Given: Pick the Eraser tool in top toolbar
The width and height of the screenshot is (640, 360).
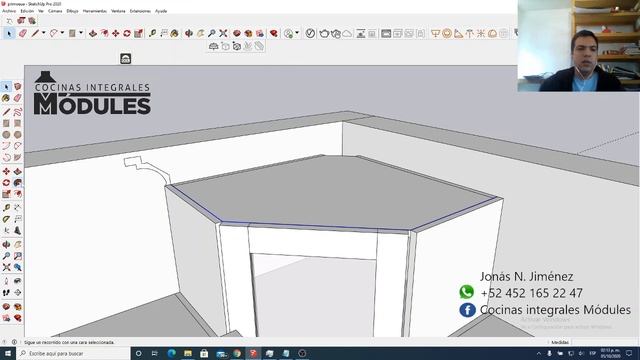Looking at the screenshot, I should coord(23,33).
